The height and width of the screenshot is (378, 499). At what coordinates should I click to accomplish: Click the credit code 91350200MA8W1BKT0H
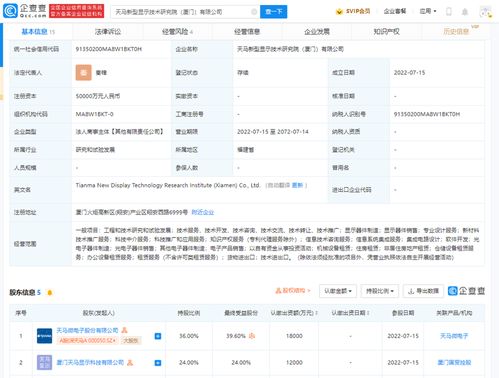point(109,49)
